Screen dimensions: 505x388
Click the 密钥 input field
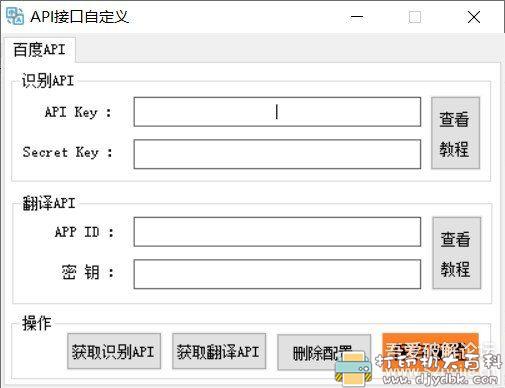coord(277,274)
